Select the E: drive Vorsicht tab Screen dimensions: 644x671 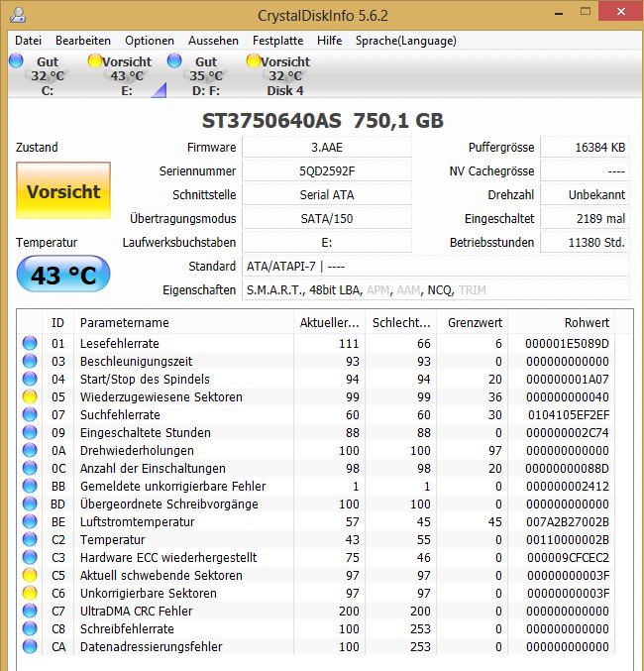pos(127,75)
